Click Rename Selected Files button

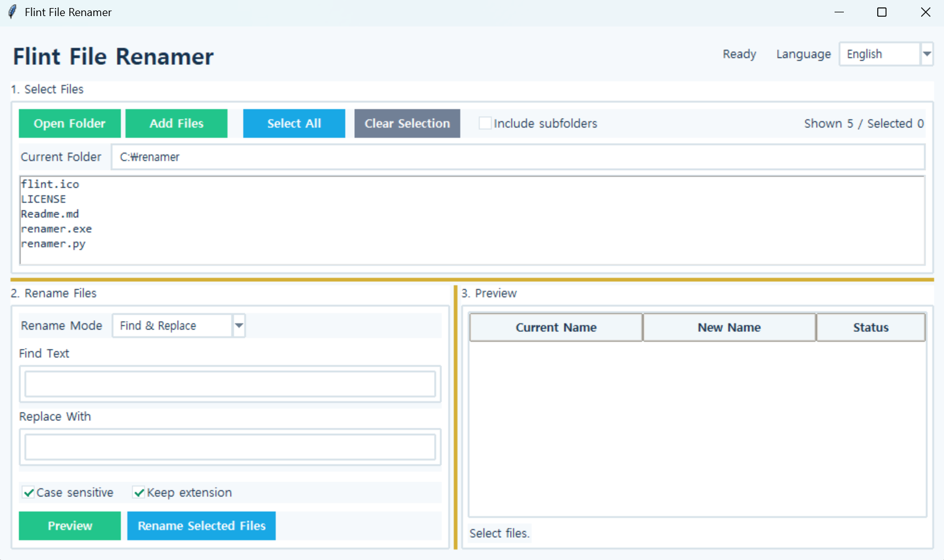pyautogui.click(x=202, y=526)
